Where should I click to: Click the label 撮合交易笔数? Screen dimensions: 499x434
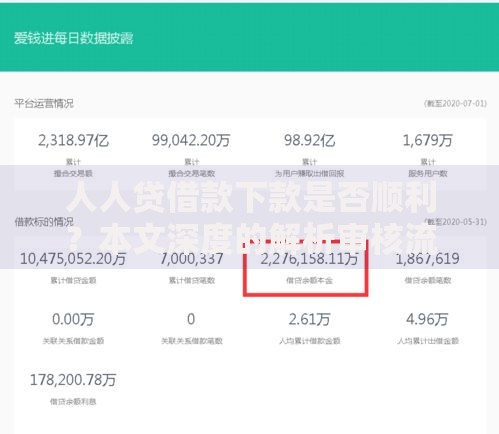pyautogui.click(x=192, y=173)
